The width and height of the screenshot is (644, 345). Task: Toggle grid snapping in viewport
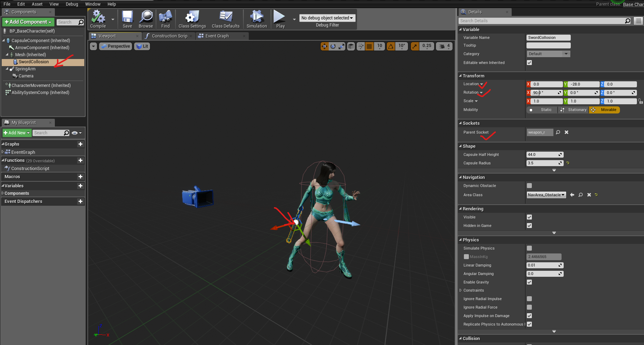tap(369, 46)
